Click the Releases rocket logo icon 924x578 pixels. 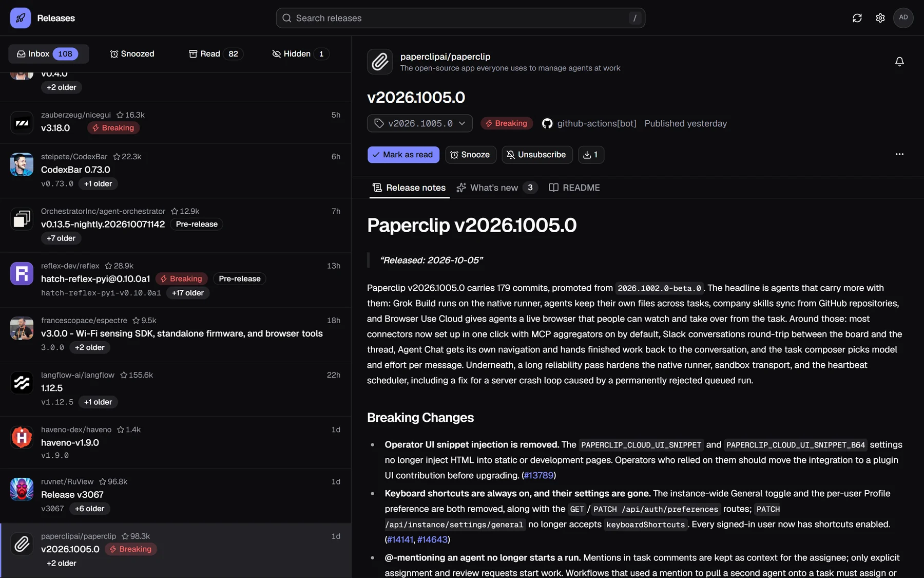click(21, 18)
